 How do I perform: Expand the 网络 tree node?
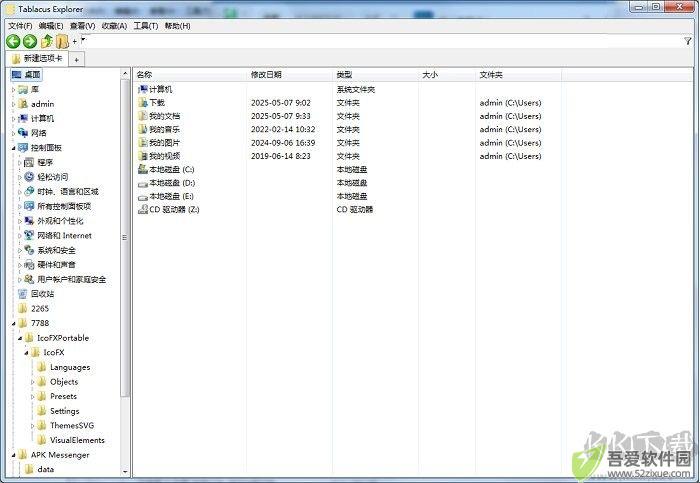(13, 133)
